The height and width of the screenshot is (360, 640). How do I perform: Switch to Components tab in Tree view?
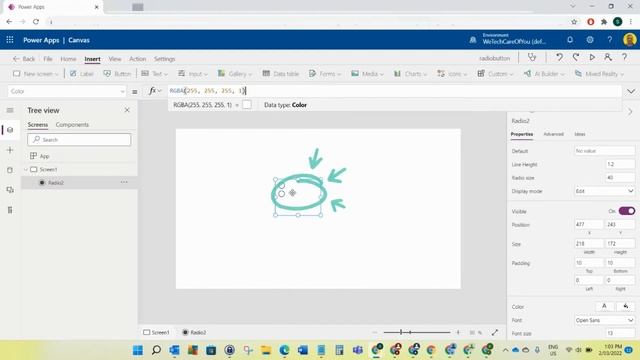(72, 124)
